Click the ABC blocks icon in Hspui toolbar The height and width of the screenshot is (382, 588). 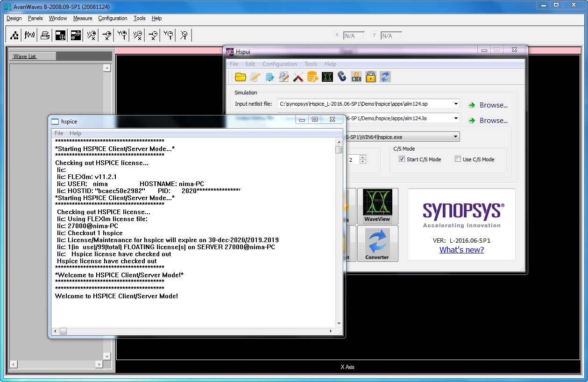[356, 77]
